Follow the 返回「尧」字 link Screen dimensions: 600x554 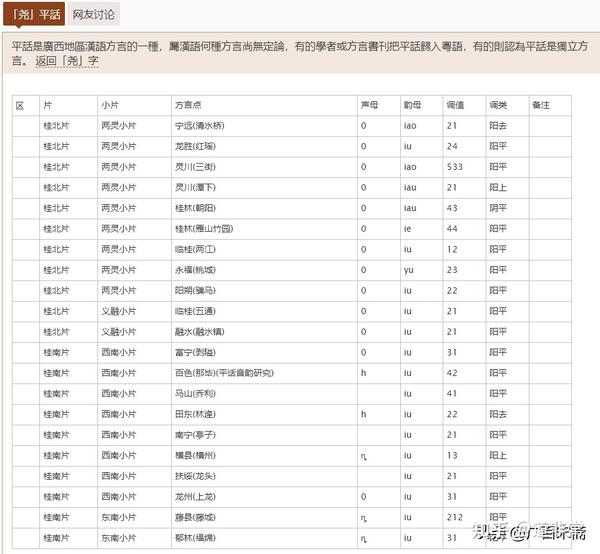pyautogui.click(x=67, y=61)
